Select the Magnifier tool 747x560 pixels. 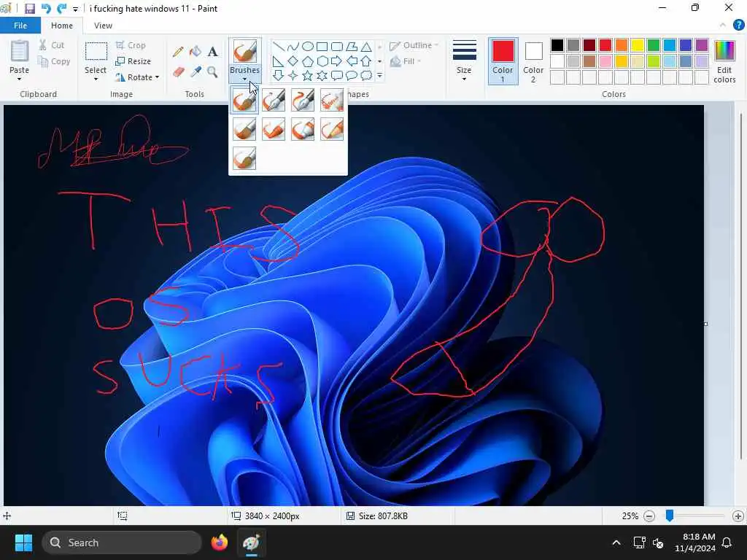[x=212, y=72]
